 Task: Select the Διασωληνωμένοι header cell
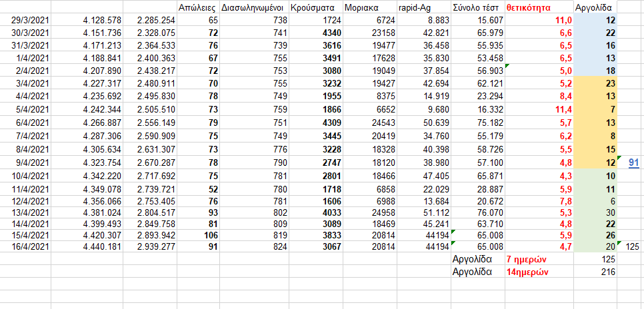254,8
